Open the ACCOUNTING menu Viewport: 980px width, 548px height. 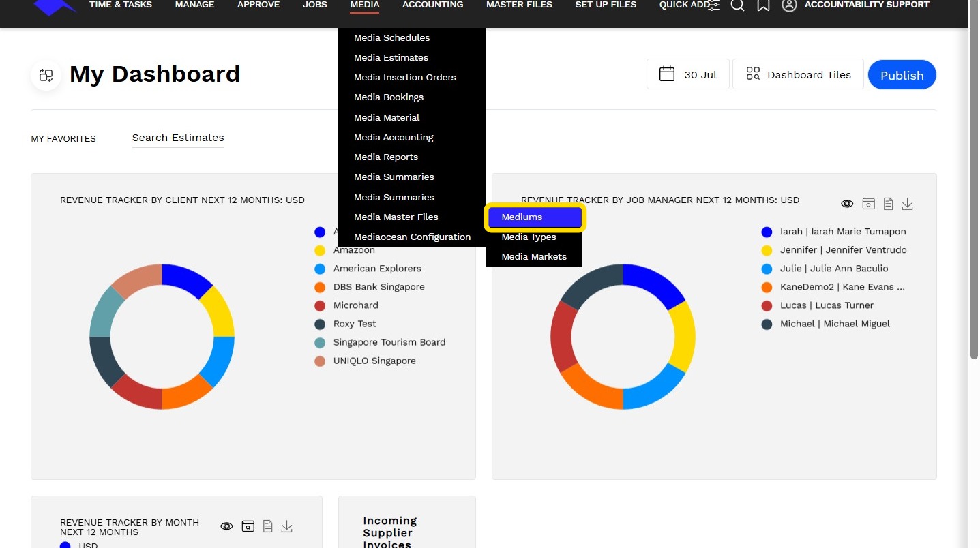432,5
